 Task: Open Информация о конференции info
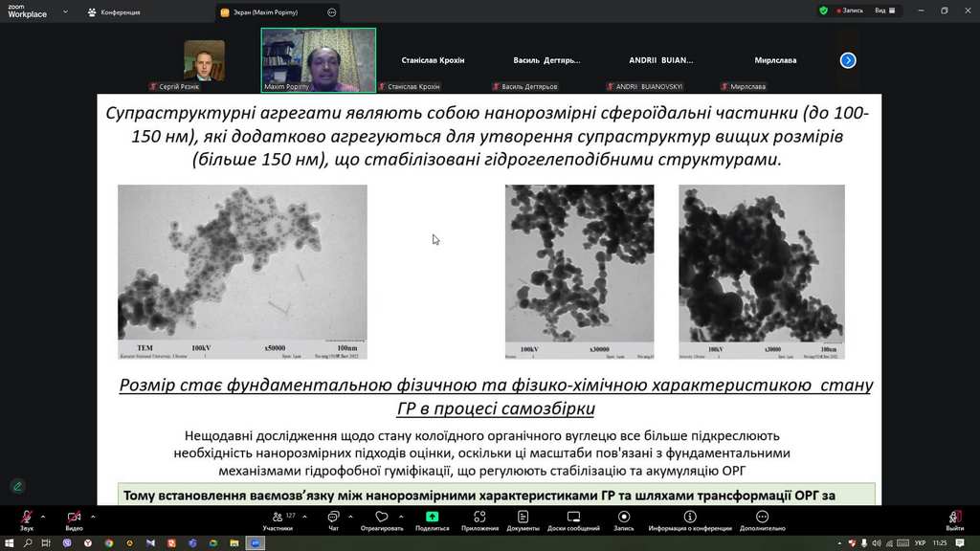(x=689, y=518)
